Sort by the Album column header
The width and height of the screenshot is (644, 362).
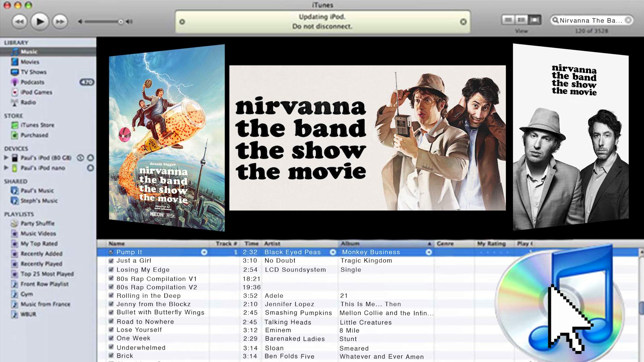tap(386, 244)
